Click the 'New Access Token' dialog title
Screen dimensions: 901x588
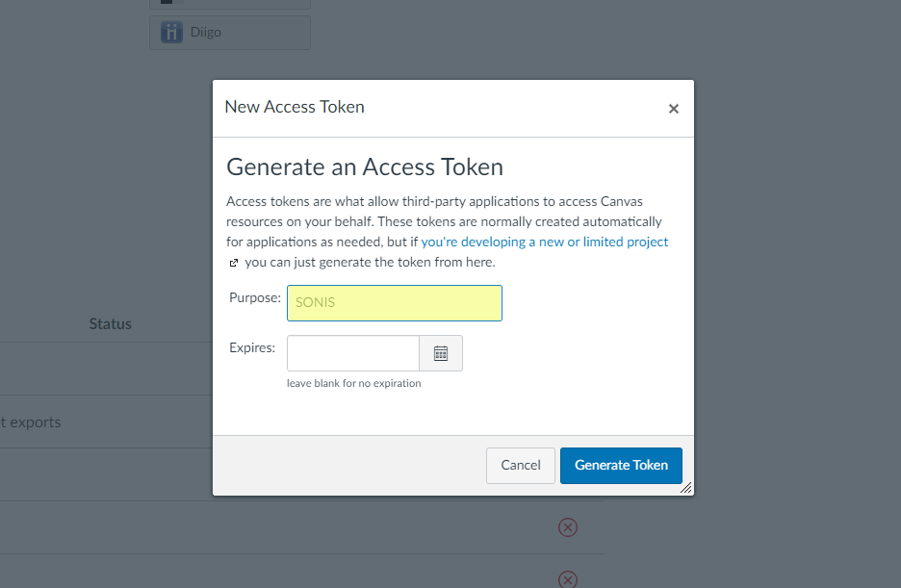[295, 107]
